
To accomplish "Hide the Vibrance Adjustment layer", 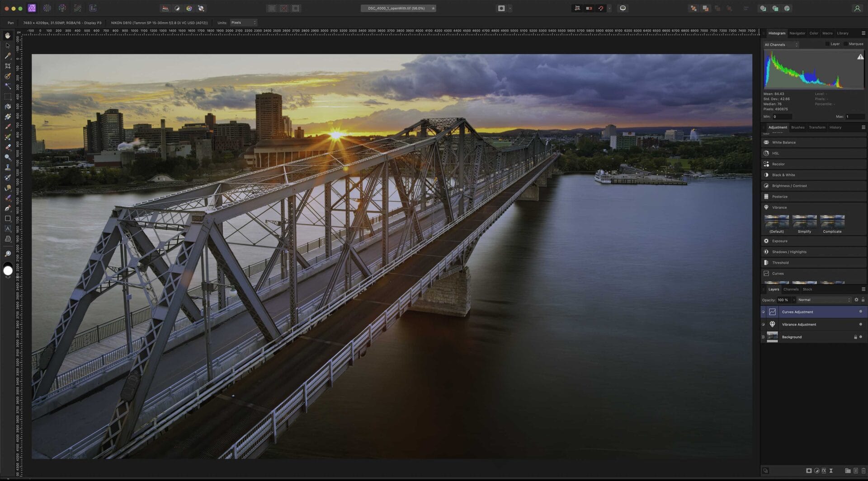I will coord(763,324).
